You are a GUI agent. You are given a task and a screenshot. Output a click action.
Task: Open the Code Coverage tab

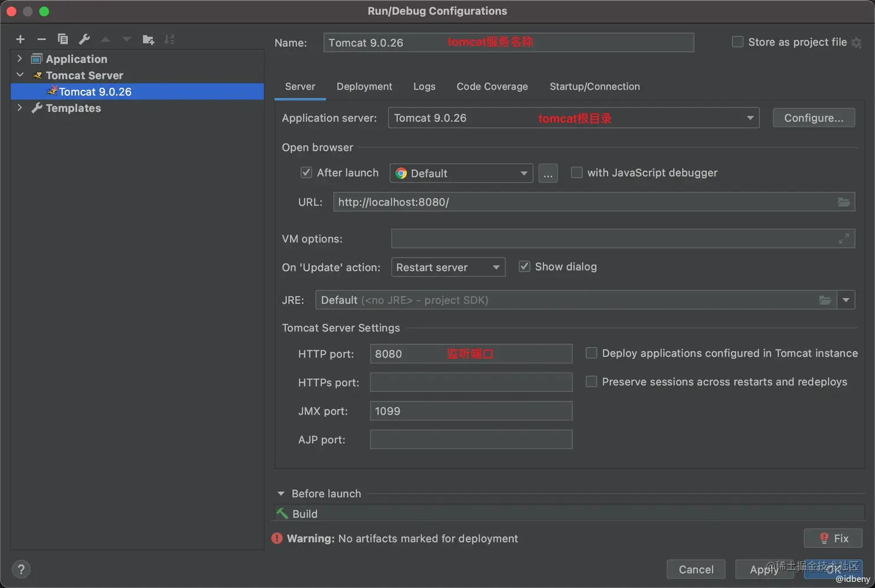click(492, 86)
